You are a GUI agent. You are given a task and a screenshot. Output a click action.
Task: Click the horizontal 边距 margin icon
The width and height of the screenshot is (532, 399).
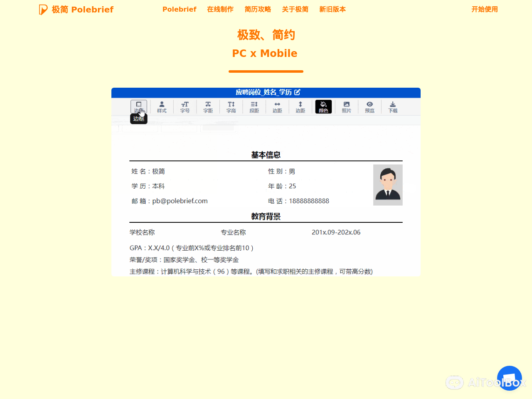pyautogui.click(x=277, y=106)
